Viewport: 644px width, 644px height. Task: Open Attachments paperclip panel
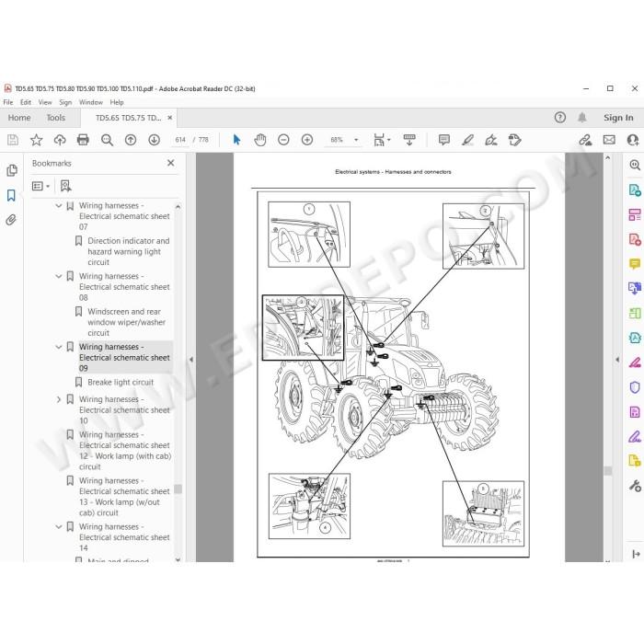click(11, 220)
